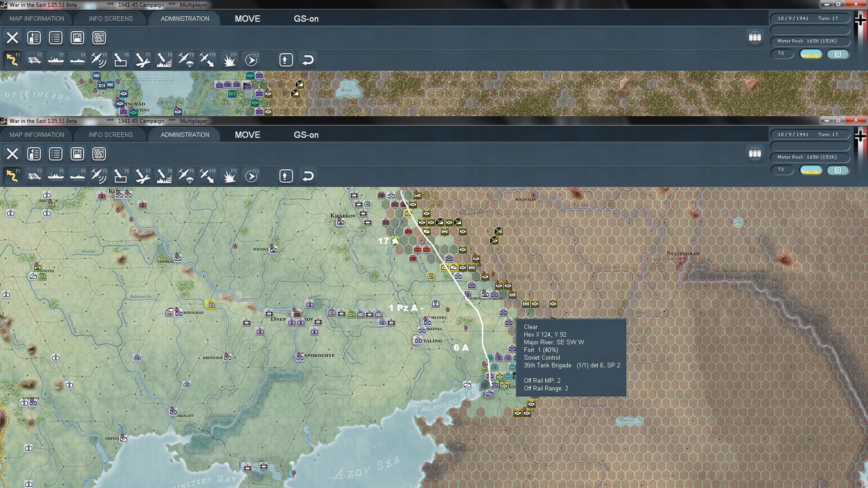Select F5 air recon in lower window
The height and width of the screenshot is (488, 868).
(99, 176)
